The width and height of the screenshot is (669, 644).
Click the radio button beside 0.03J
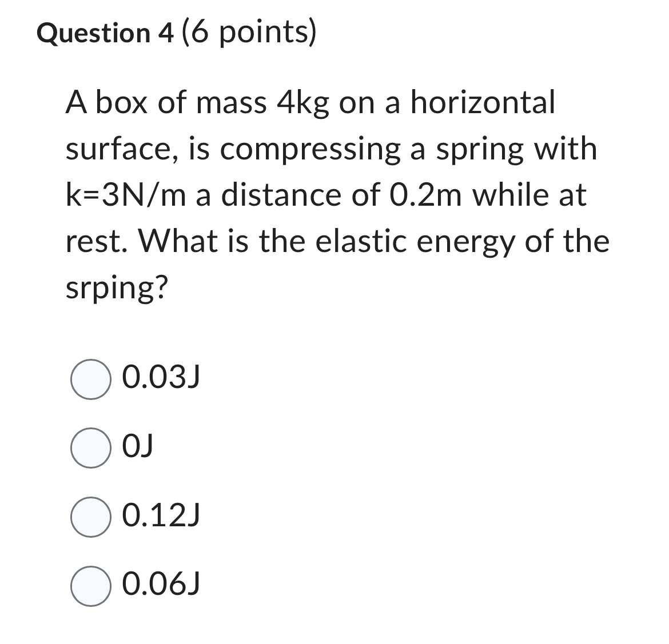(x=90, y=378)
